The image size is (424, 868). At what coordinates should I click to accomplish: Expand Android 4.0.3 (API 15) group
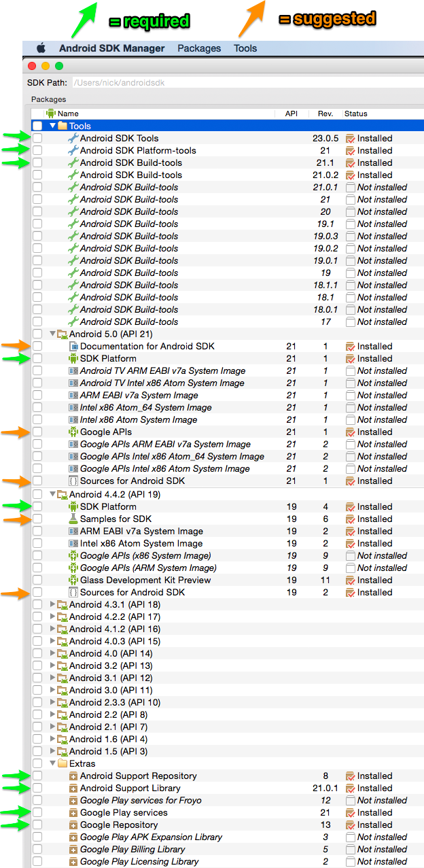click(x=52, y=641)
